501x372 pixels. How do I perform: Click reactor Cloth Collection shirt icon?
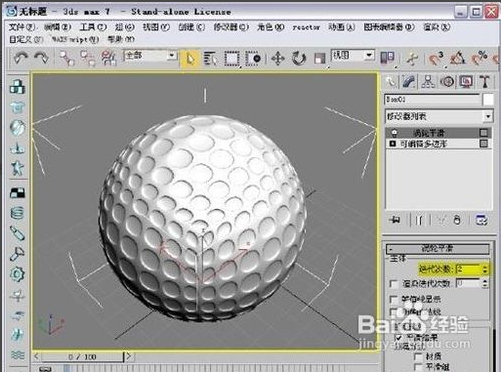tap(17, 107)
